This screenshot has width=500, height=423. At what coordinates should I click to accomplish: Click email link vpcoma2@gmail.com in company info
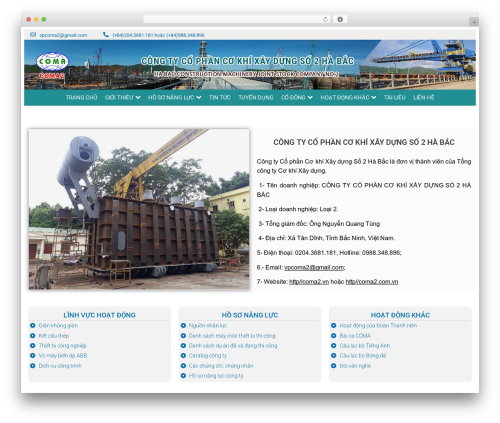(314, 267)
